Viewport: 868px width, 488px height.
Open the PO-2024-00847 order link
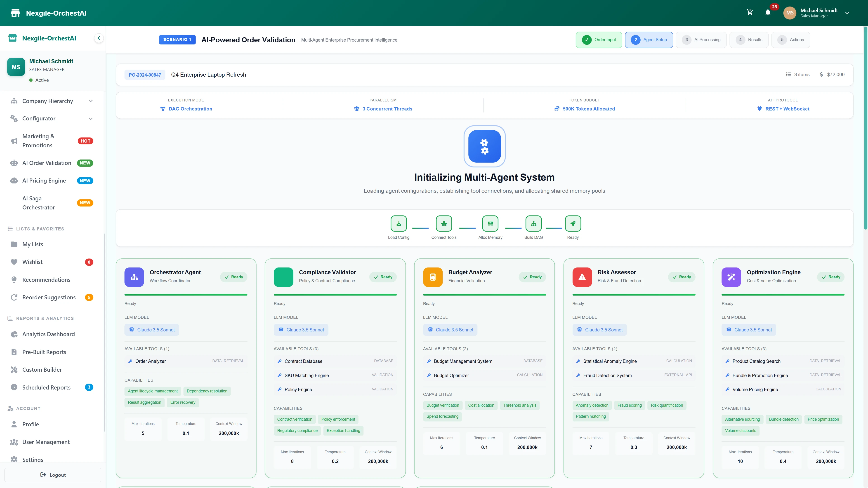[x=145, y=74]
